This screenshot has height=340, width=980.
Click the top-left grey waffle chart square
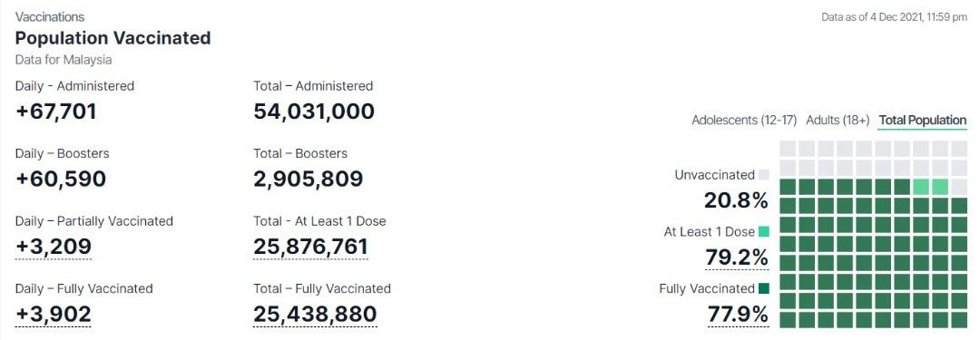(788, 149)
